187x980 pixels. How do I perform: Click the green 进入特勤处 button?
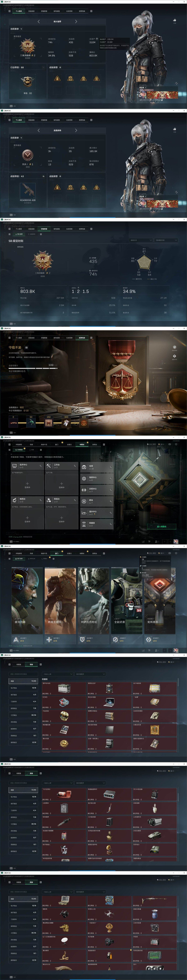[162, 527]
